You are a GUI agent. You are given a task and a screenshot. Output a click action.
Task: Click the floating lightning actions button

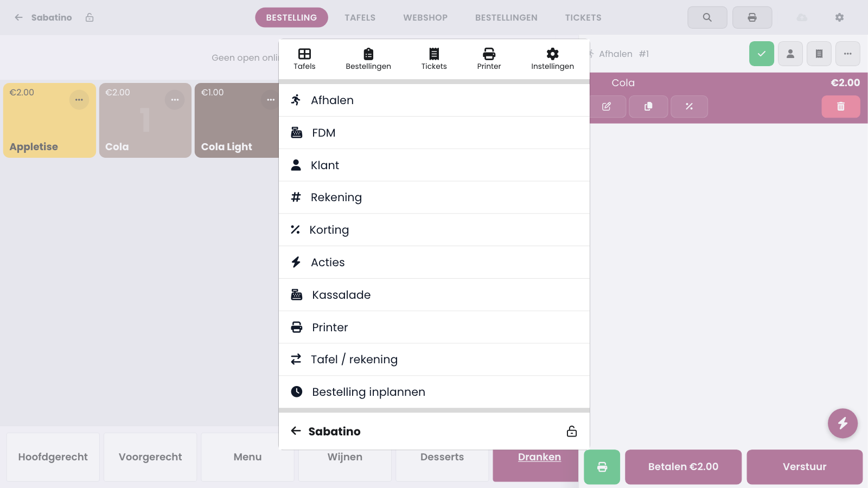[x=843, y=423]
